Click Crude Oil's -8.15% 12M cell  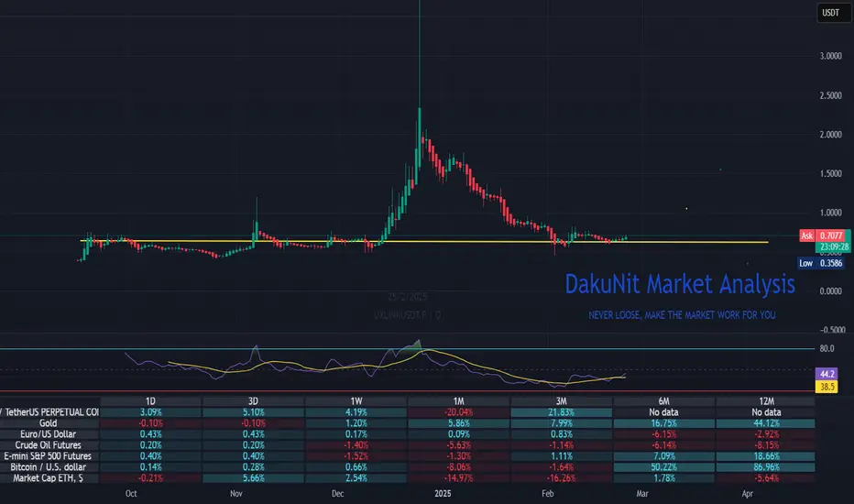766,445
